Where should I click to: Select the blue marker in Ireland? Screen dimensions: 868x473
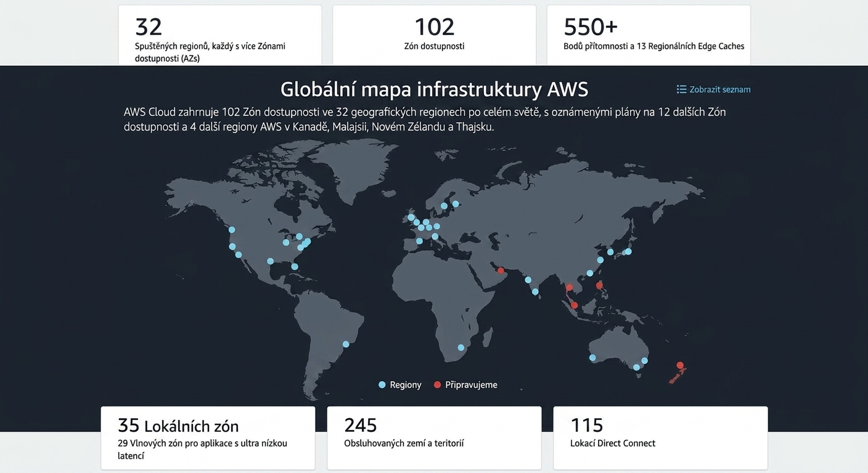pyautogui.click(x=411, y=217)
